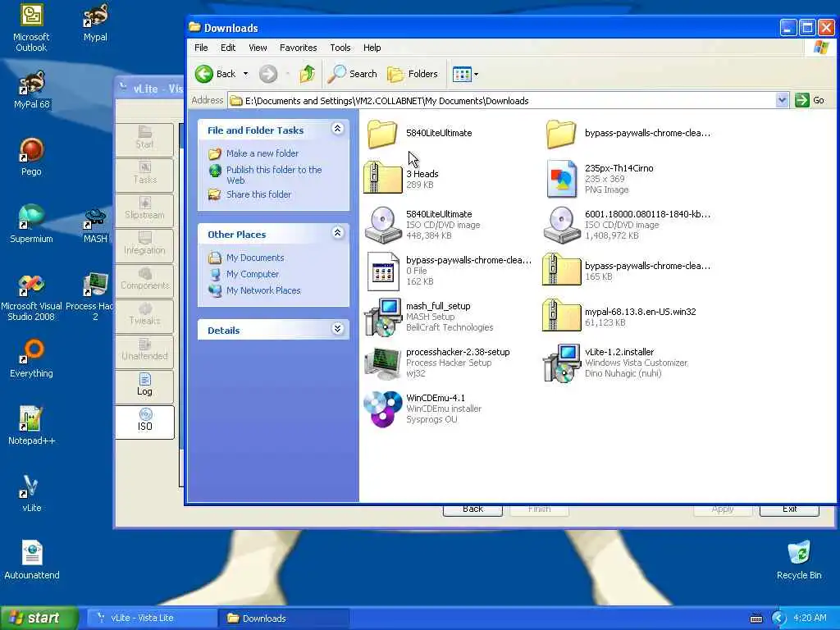Screen dimensions: 840x630
Task: Open the Help menu
Action: pyautogui.click(x=372, y=48)
